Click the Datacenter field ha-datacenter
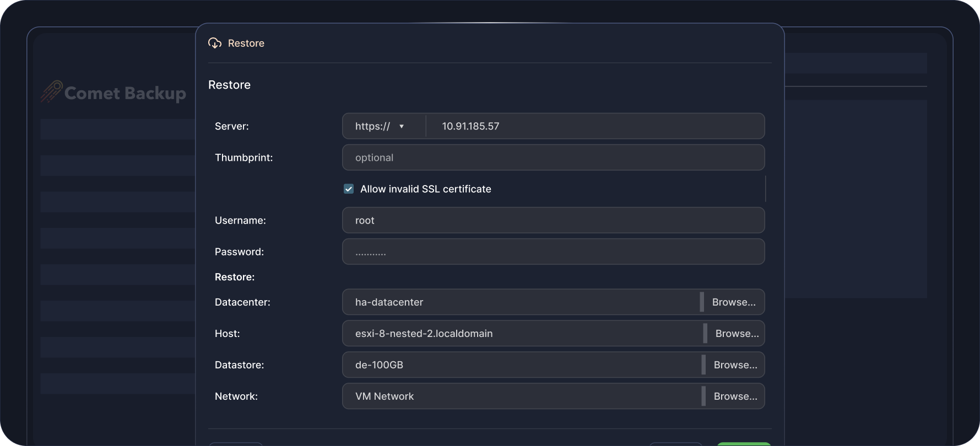Image resolution: width=980 pixels, height=446 pixels. tap(521, 302)
